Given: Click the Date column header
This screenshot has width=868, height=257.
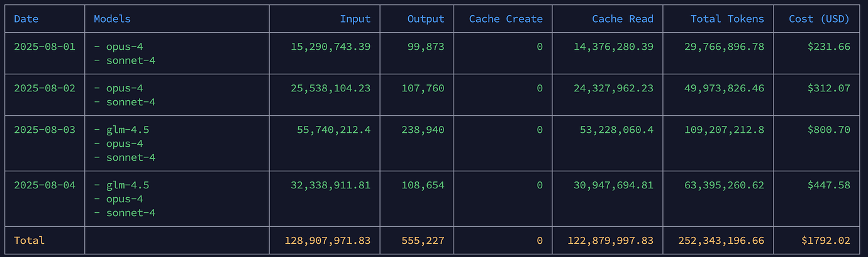Looking at the screenshot, I should pos(26,19).
